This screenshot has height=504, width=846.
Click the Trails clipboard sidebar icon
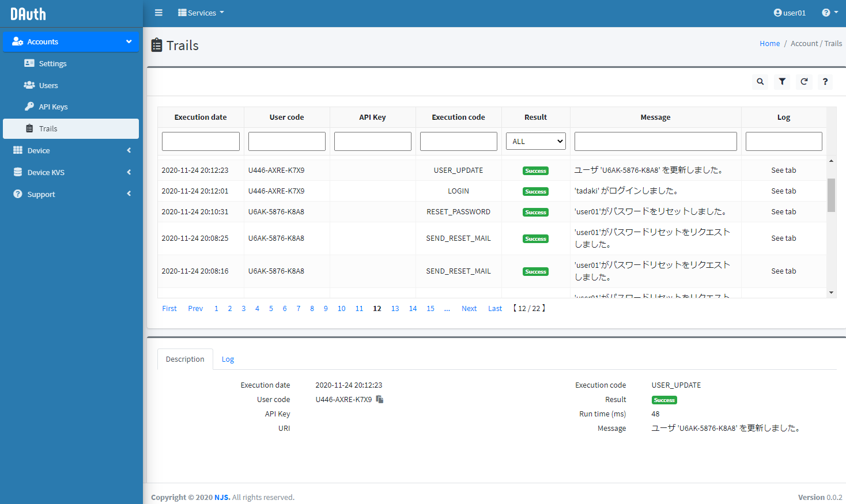[29, 128]
